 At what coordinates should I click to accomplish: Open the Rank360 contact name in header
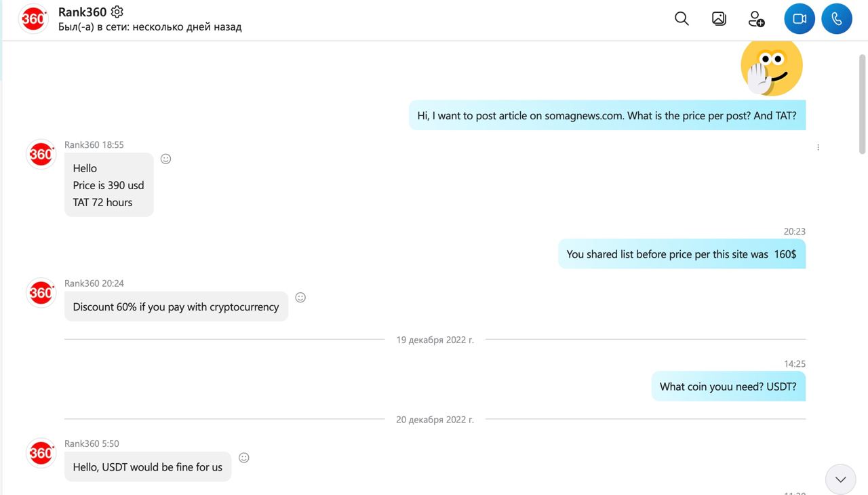click(x=82, y=12)
